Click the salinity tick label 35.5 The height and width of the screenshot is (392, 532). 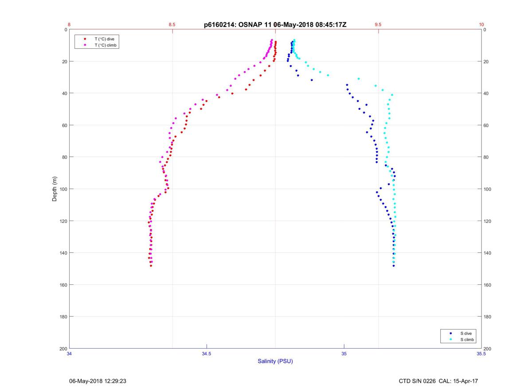click(x=481, y=353)
